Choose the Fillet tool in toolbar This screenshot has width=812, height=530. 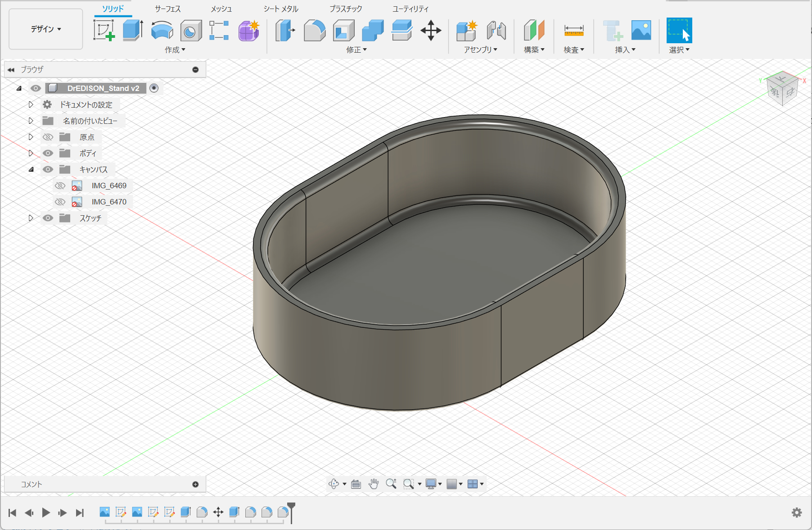315,30
